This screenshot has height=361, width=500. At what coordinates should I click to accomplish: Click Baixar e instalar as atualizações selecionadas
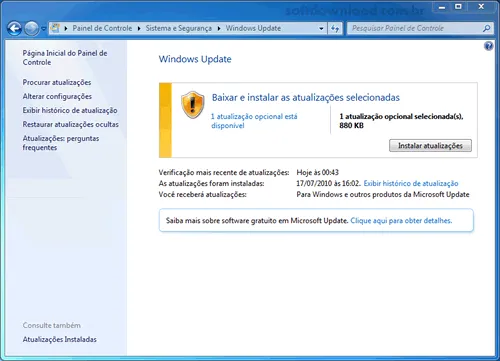pos(306,98)
